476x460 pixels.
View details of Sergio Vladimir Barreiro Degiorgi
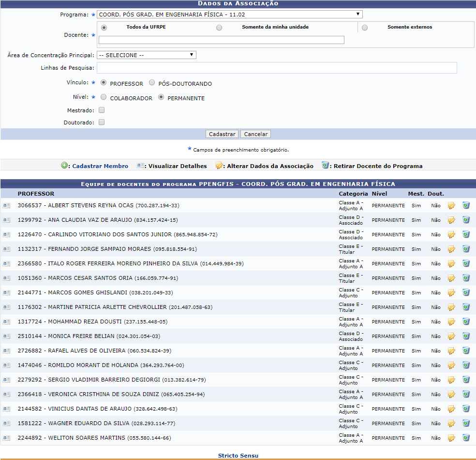pos(6,380)
